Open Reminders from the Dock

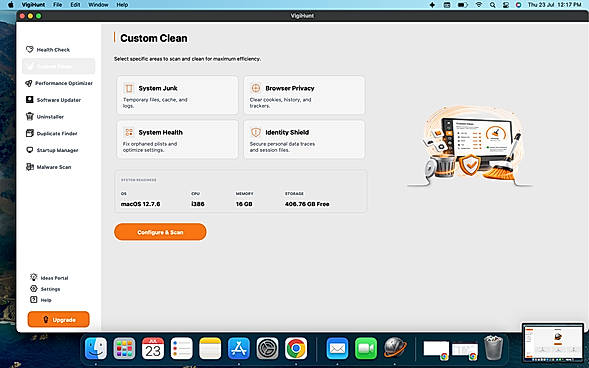[x=181, y=348]
